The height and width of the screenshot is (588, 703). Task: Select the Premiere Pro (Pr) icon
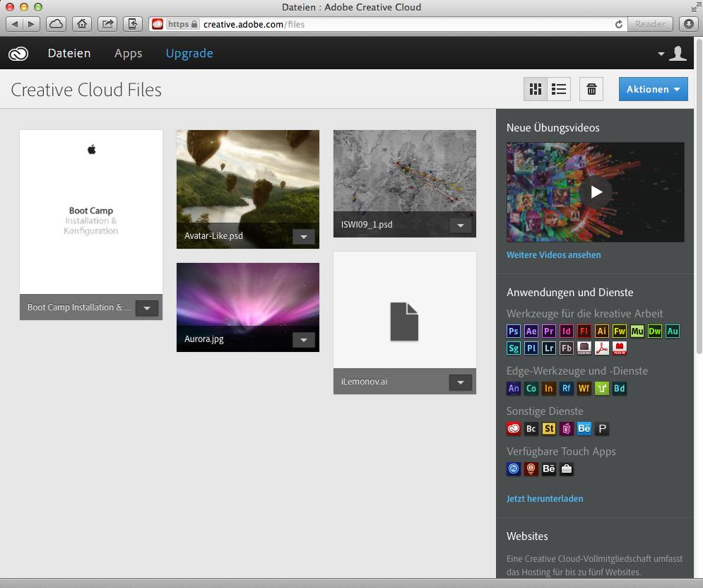549,331
